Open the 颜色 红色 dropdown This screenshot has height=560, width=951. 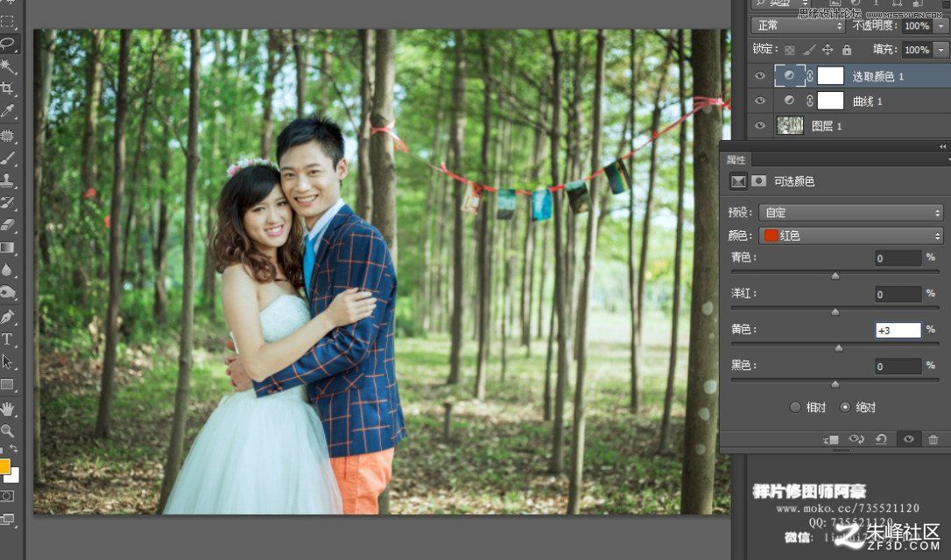click(851, 235)
